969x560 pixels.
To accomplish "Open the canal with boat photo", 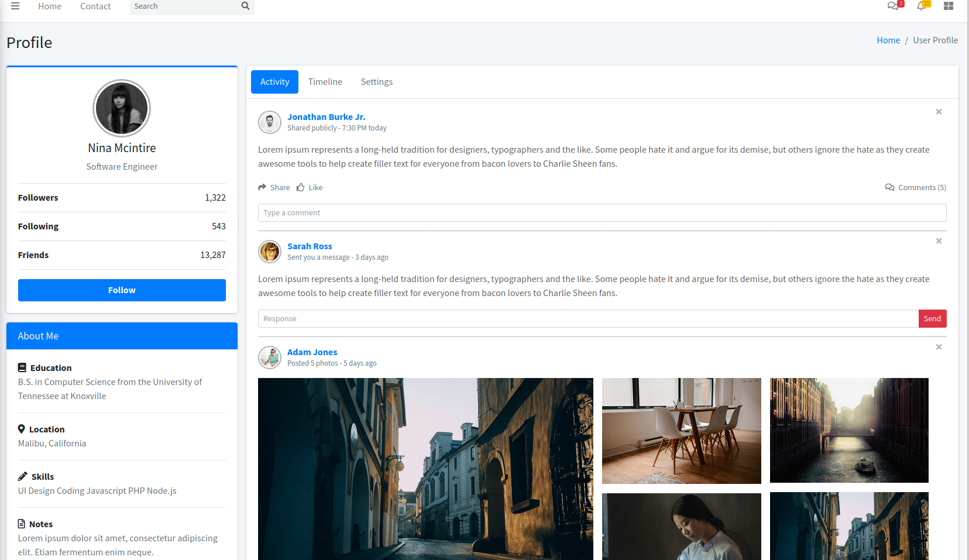I will point(849,430).
